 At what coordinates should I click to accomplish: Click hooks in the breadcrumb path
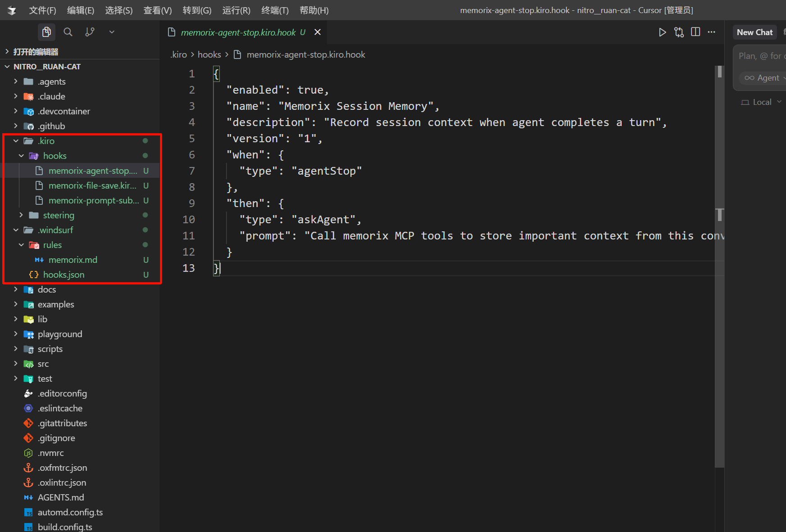click(209, 54)
